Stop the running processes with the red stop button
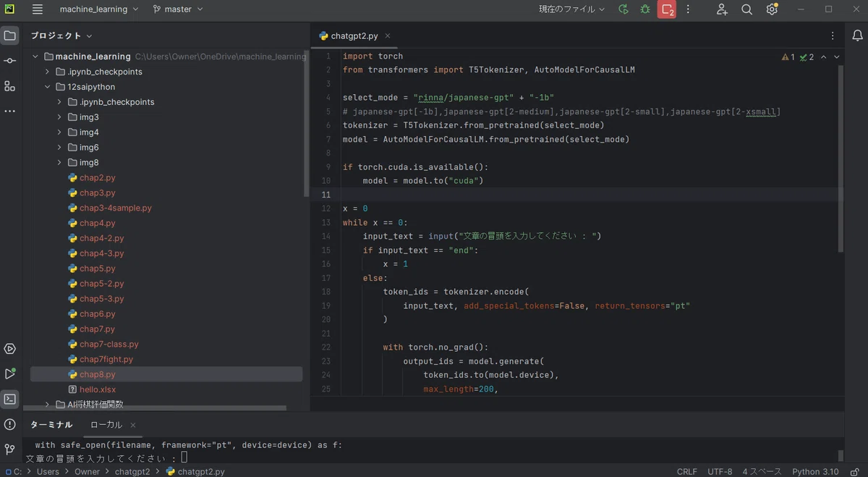The width and height of the screenshot is (868, 477). tap(667, 9)
